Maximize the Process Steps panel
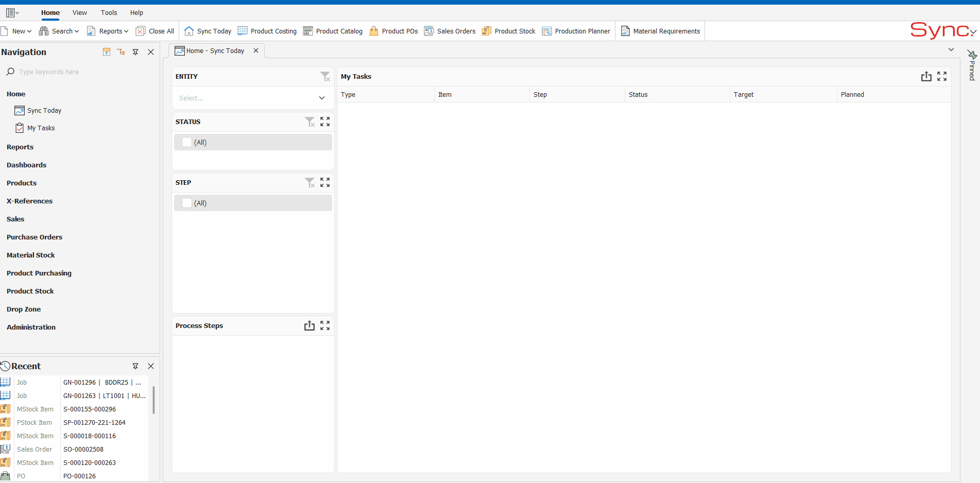 (x=325, y=325)
